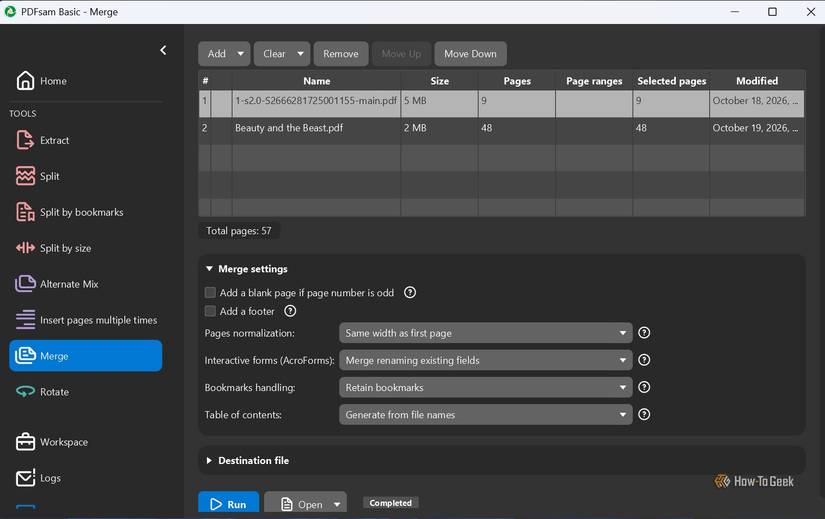Click the Remove button
The height and width of the screenshot is (519, 825).
coord(340,54)
